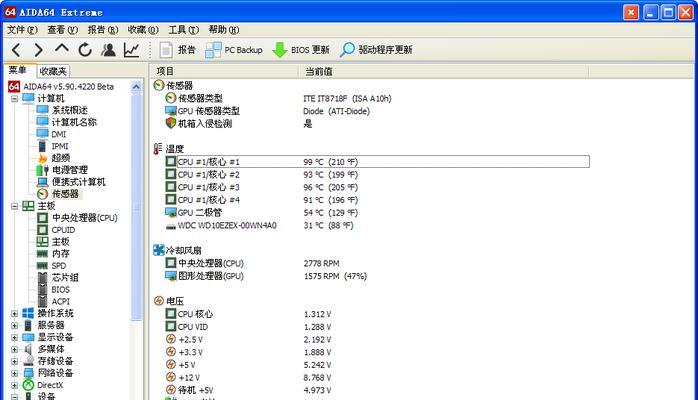Select the 内存 memory icon item
698x400 pixels.
pyautogui.click(x=43, y=254)
